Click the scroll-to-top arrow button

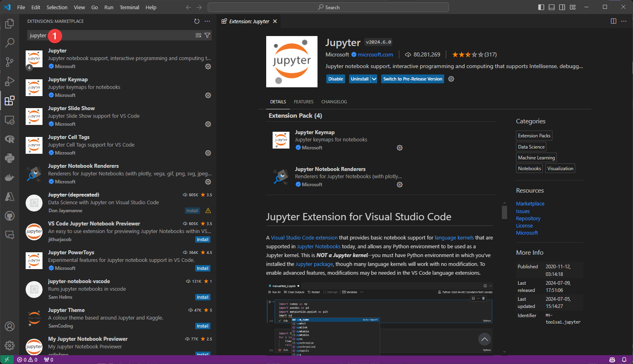click(x=485, y=339)
